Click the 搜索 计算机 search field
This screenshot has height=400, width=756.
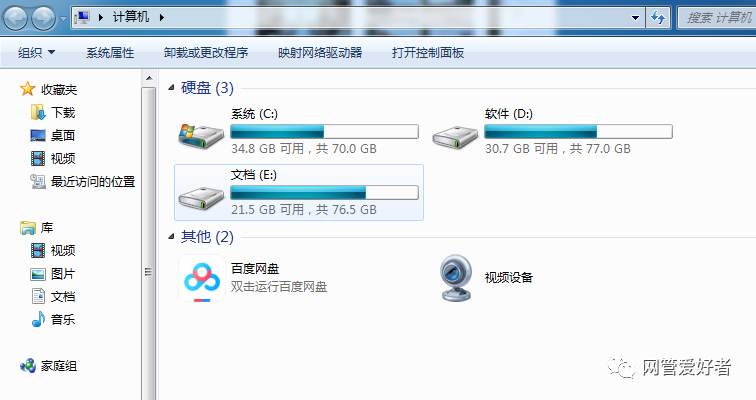pos(717,18)
